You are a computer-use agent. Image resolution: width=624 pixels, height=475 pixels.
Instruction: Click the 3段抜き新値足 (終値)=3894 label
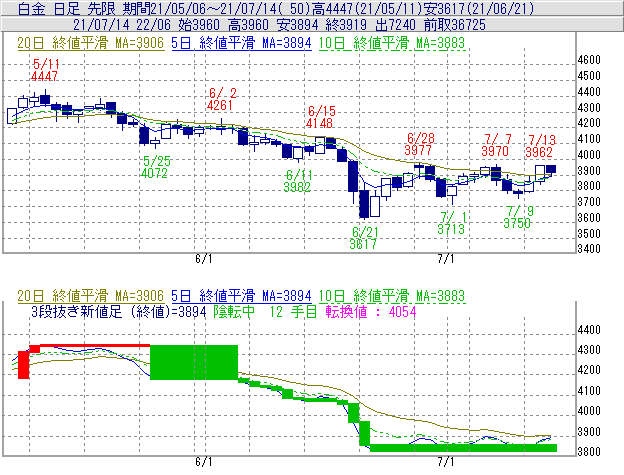coord(119,311)
